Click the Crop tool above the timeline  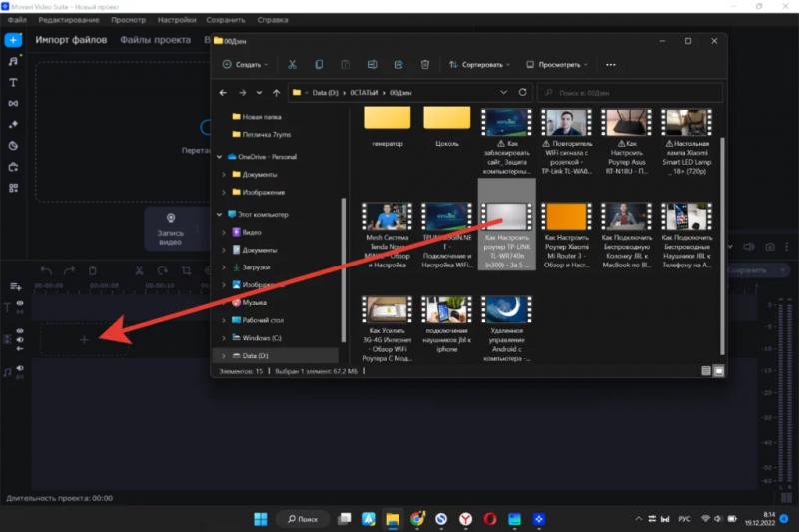(186, 270)
